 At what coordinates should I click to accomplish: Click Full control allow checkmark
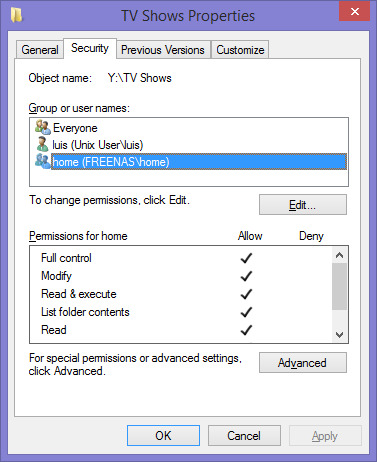246,258
